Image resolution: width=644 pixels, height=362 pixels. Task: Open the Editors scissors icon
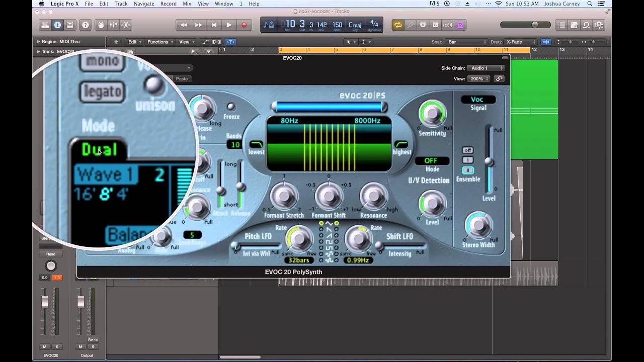coord(126,25)
